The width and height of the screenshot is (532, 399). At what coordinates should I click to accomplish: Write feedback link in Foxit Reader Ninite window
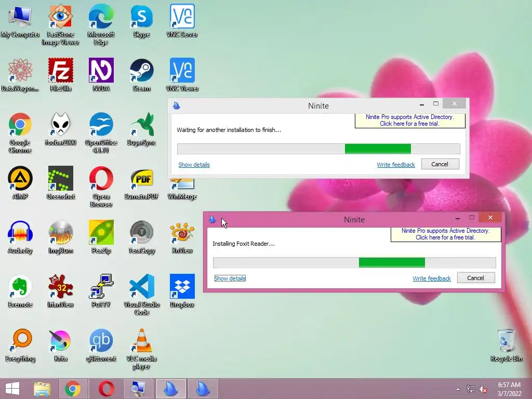[432, 278]
